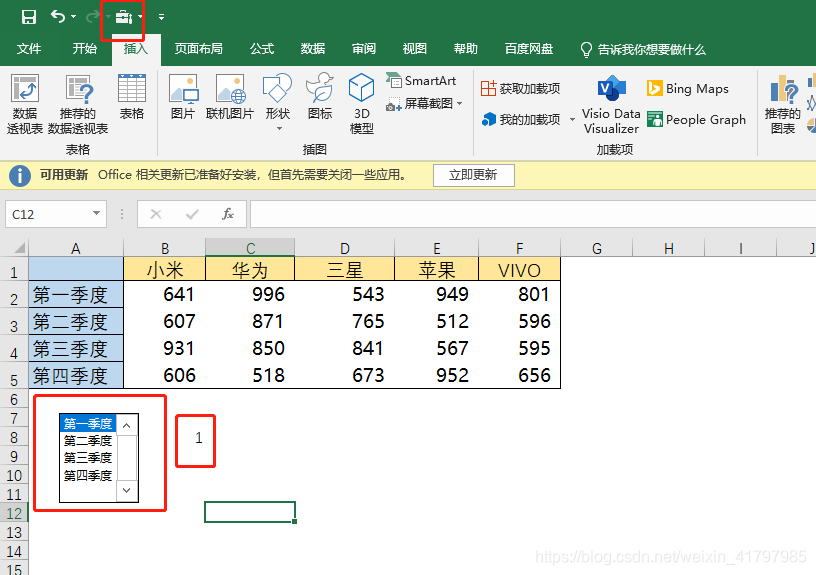816x575 pixels.
Task: Click the cell with value 765
Action: [345, 322]
